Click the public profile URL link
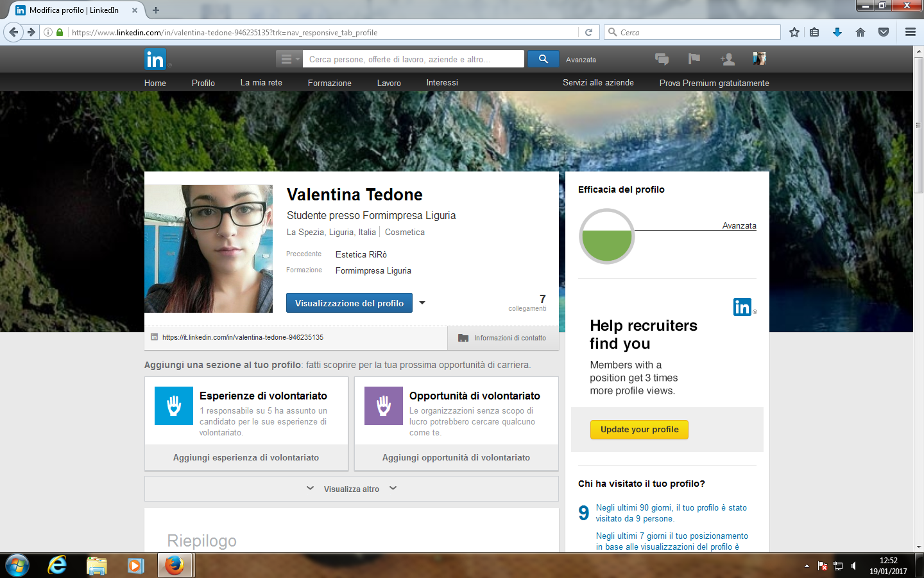924x578 pixels. 243,337
